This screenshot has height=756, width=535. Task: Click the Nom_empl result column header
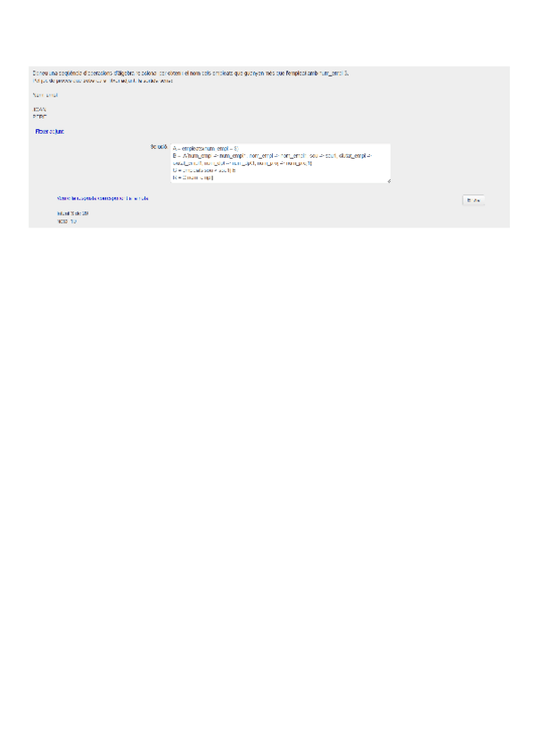coord(45,95)
